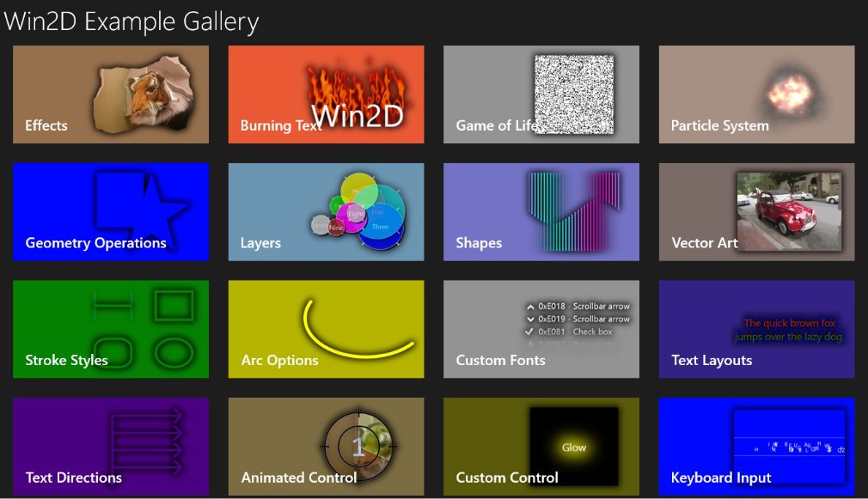Image resolution: width=868 pixels, height=499 pixels.
Task: Open the Particle System explosion demo
Action: [755, 94]
